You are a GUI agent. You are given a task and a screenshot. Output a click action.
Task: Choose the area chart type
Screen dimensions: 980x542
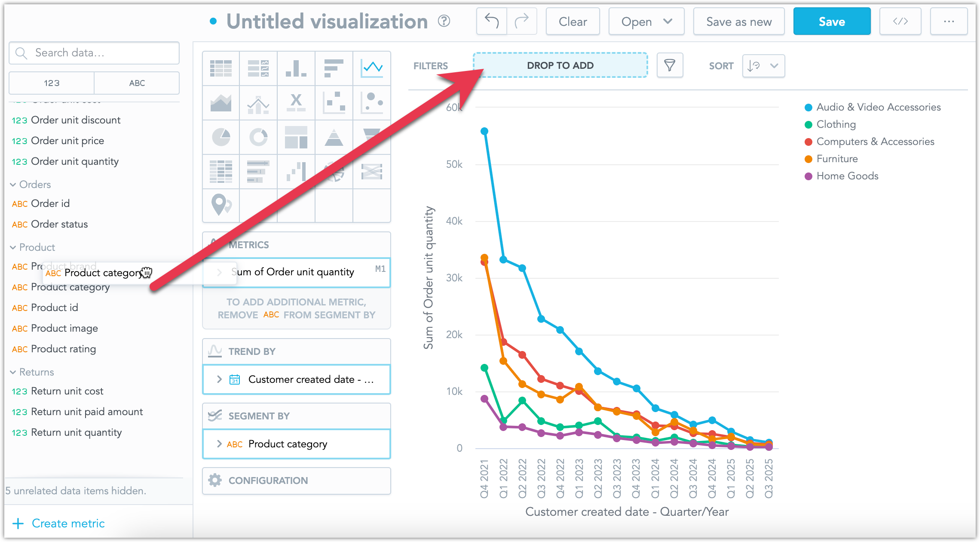[x=220, y=102]
